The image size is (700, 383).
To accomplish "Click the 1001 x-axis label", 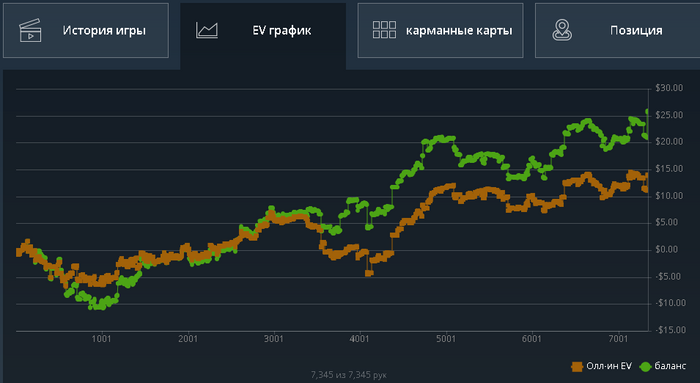I will tap(101, 339).
